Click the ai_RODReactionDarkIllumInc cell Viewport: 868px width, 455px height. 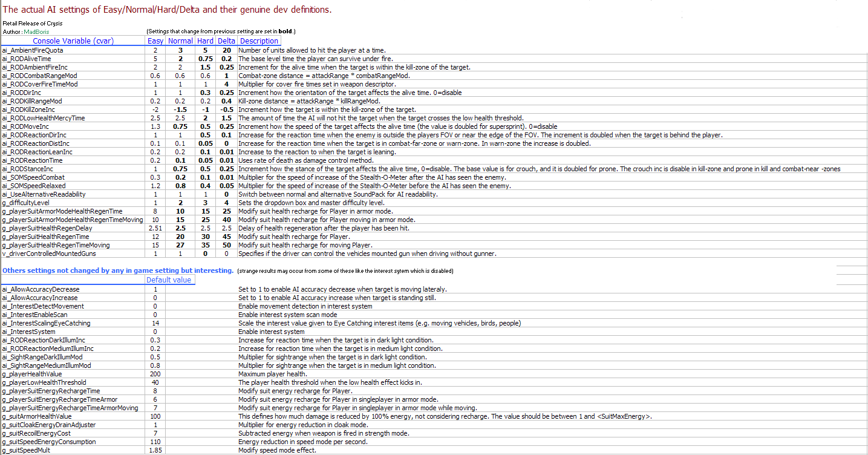73,340
